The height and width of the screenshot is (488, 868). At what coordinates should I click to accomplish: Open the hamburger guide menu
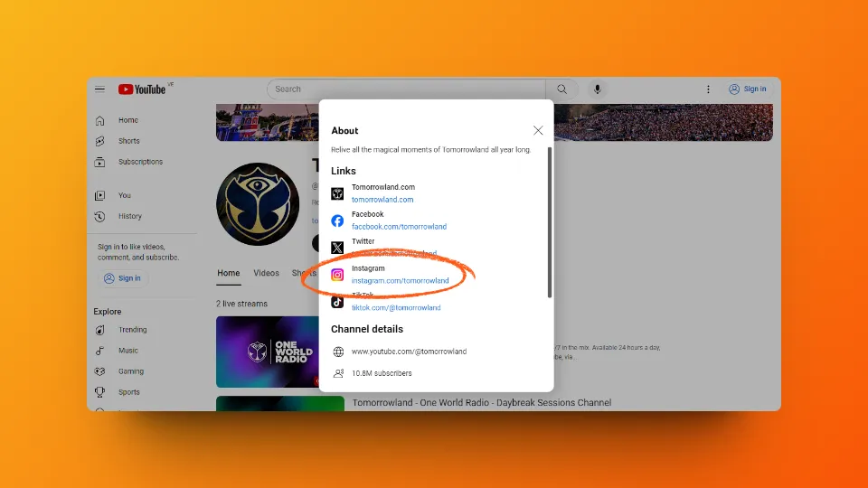pyautogui.click(x=99, y=89)
